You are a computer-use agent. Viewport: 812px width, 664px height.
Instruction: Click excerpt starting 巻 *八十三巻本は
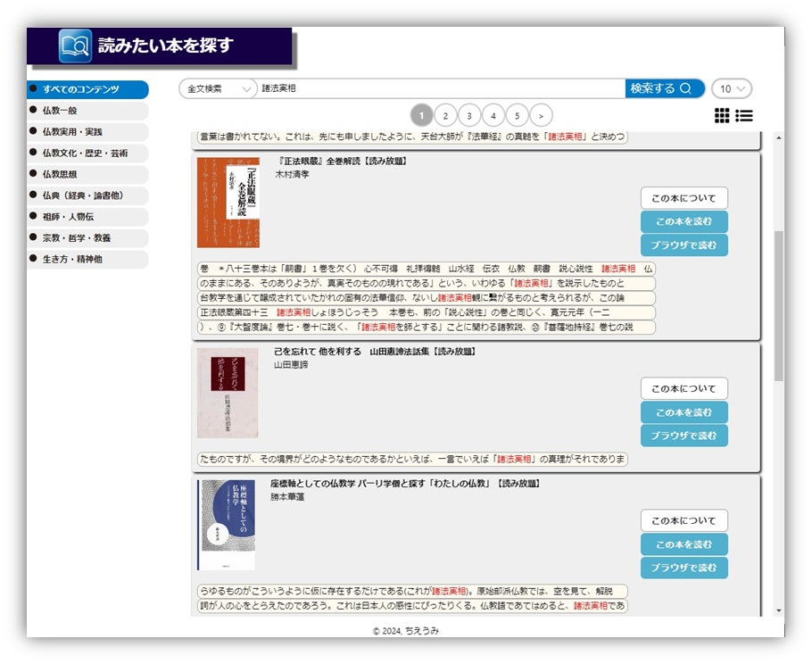coord(427,269)
